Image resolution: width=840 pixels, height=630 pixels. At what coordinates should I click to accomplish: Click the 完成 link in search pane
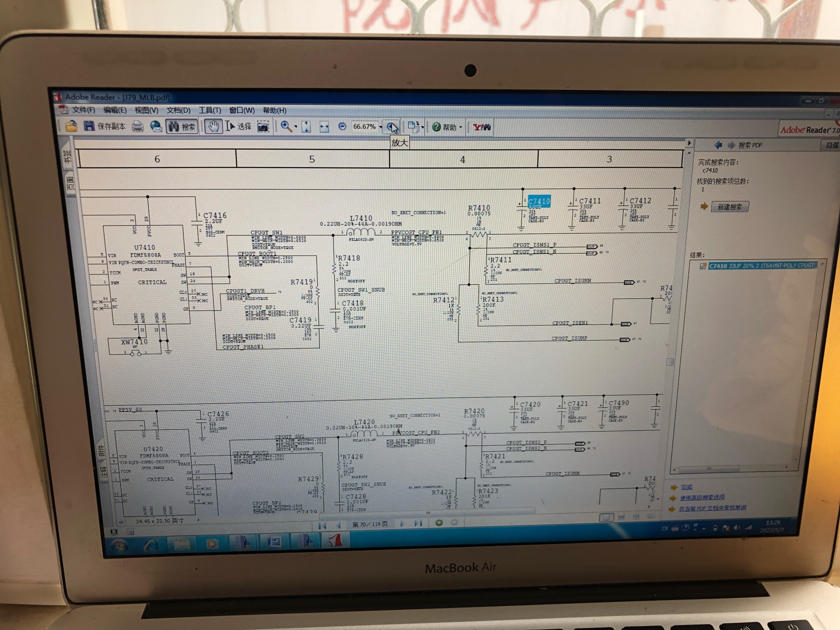tap(686, 487)
